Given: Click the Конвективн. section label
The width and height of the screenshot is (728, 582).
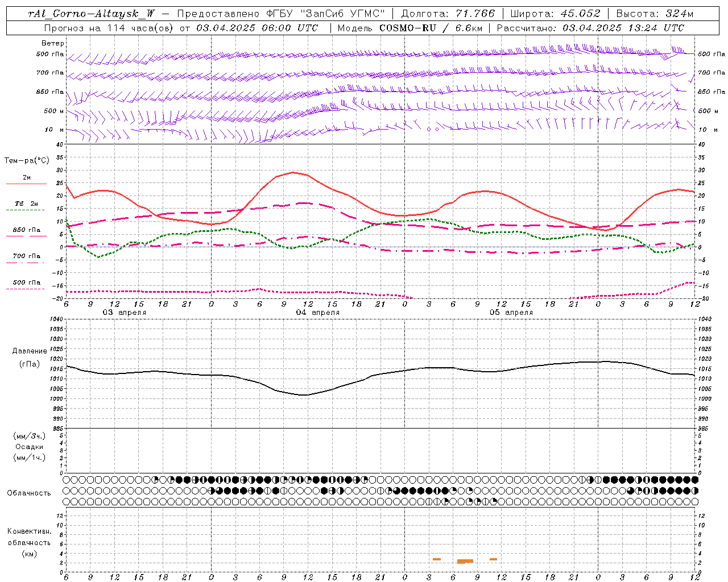Looking at the screenshot, I should pyautogui.click(x=30, y=531).
